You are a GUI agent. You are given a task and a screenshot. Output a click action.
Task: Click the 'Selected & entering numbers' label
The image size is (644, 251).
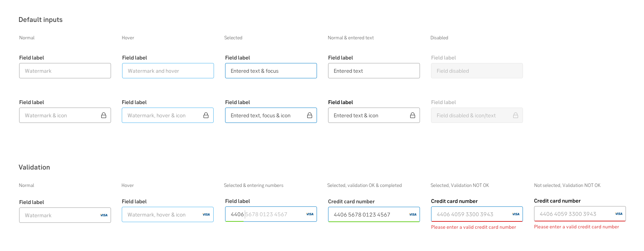[x=254, y=185]
